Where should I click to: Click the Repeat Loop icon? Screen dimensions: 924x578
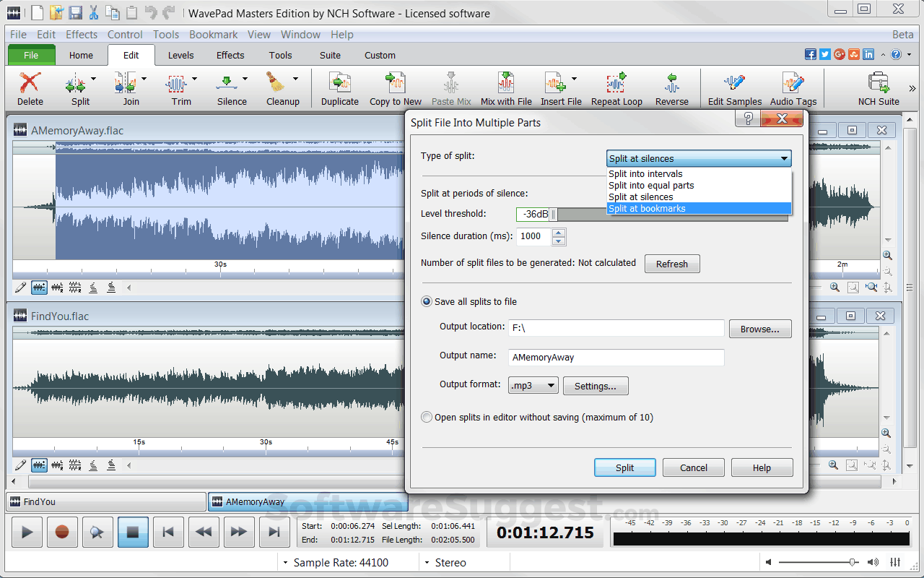[x=616, y=83]
